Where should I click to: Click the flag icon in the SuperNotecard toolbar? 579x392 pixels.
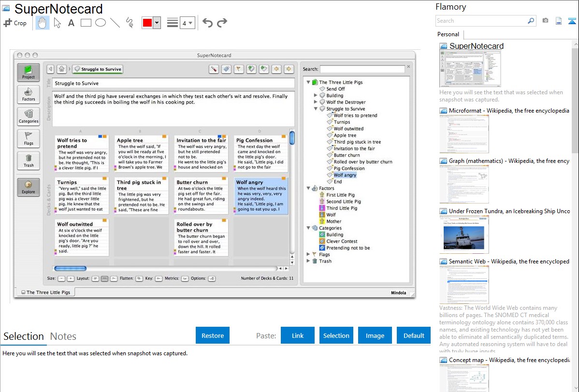pos(239,69)
